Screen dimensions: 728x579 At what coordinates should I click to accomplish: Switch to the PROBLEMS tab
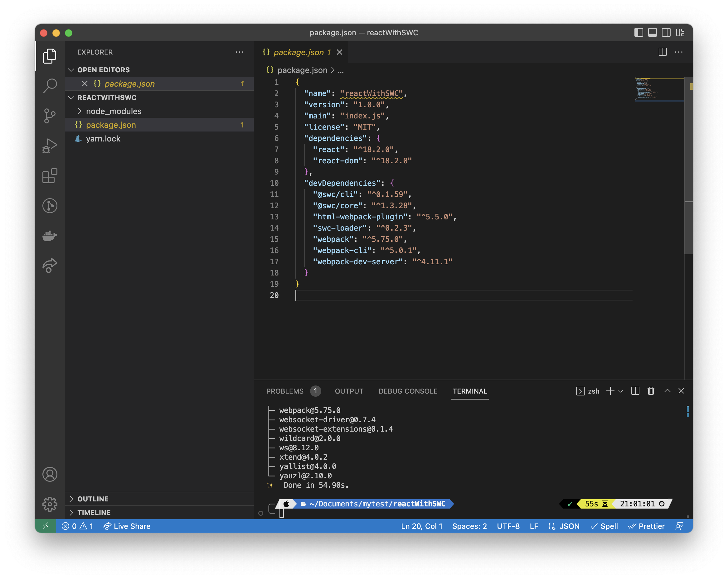coord(285,391)
